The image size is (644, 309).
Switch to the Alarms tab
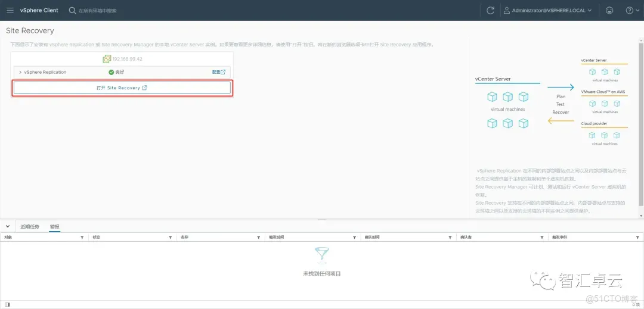(x=55, y=227)
